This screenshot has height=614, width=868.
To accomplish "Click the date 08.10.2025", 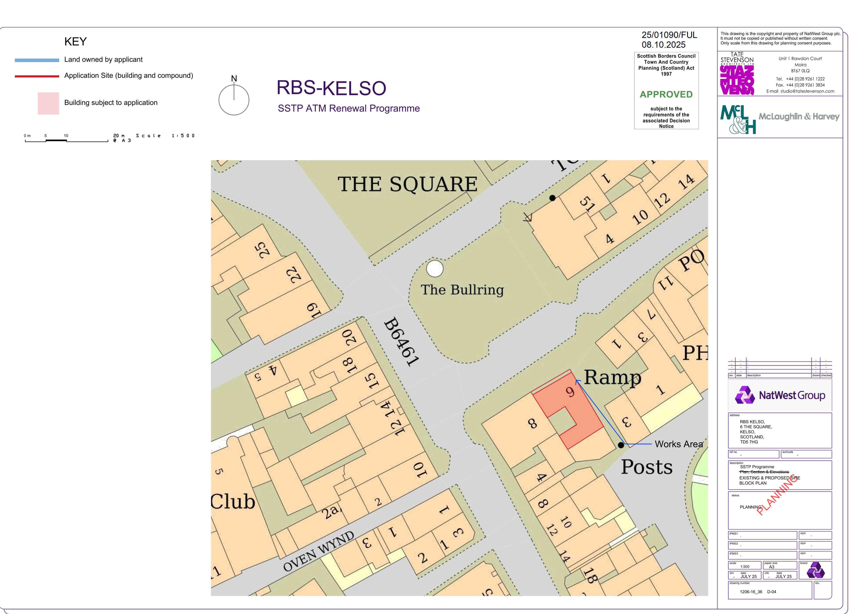I will coord(664,45).
